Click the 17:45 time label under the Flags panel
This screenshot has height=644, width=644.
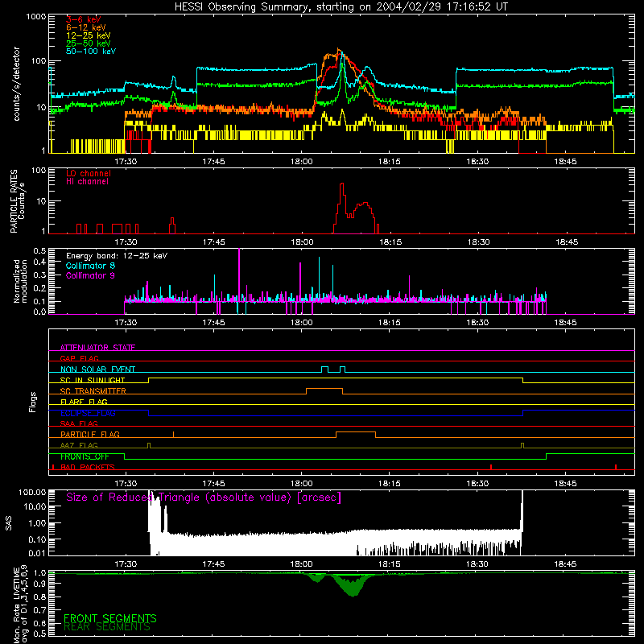click(x=213, y=484)
